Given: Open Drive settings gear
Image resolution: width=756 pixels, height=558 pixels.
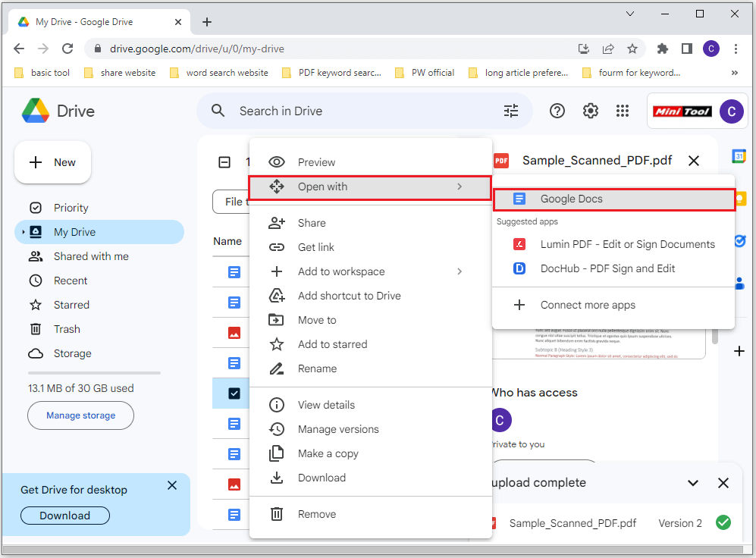Looking at the screenshot, I should pyautogui.click(x=590, y=111).
